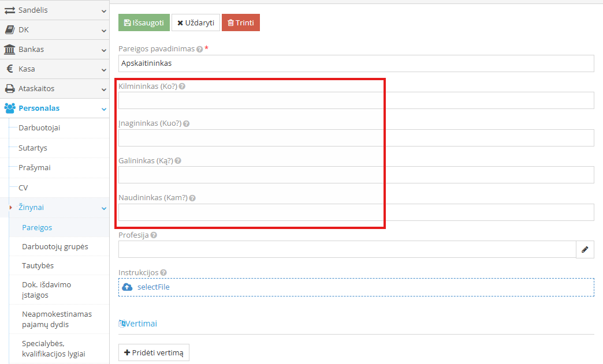Collapse the Žinynai submenu chevron
The height and width of the screenshot is (364, 603).
[x=104, y=208]
